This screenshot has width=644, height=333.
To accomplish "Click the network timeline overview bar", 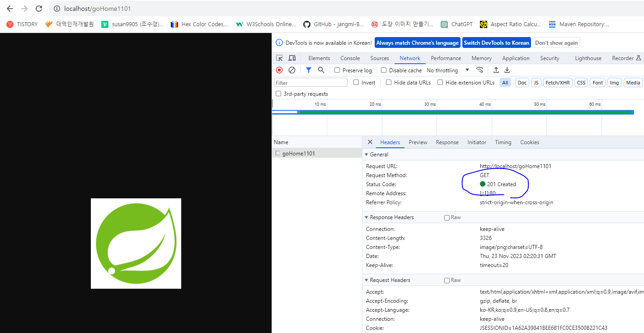I will pyautogui.click(x=453, y=112).
